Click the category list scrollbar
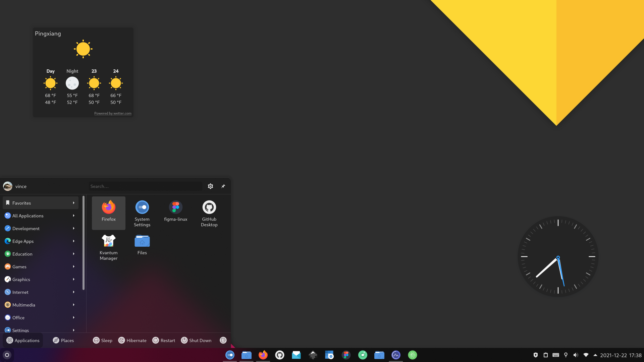This screenshot has height=362, width=644. 83,243
